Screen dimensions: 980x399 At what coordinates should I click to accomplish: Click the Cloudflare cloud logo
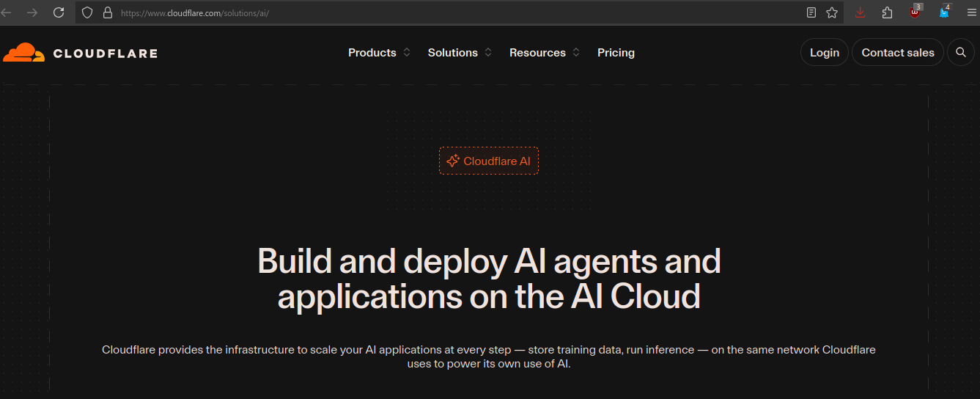click(23, 52)
